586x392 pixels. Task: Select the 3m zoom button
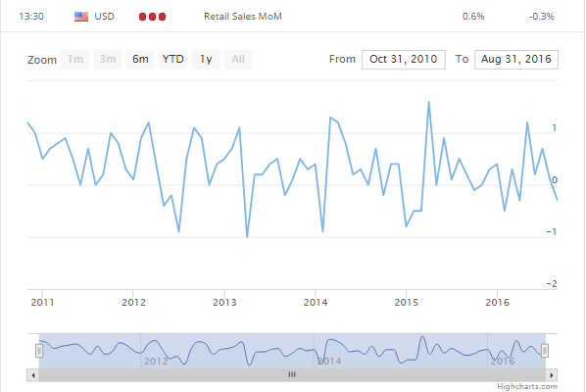pos(108,60)
